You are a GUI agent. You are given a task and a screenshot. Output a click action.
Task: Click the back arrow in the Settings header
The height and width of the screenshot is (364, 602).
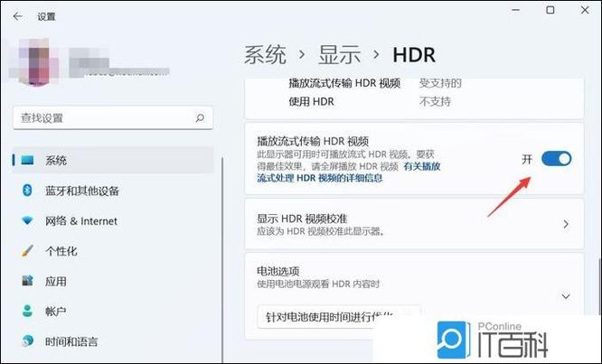pos(17,16)
